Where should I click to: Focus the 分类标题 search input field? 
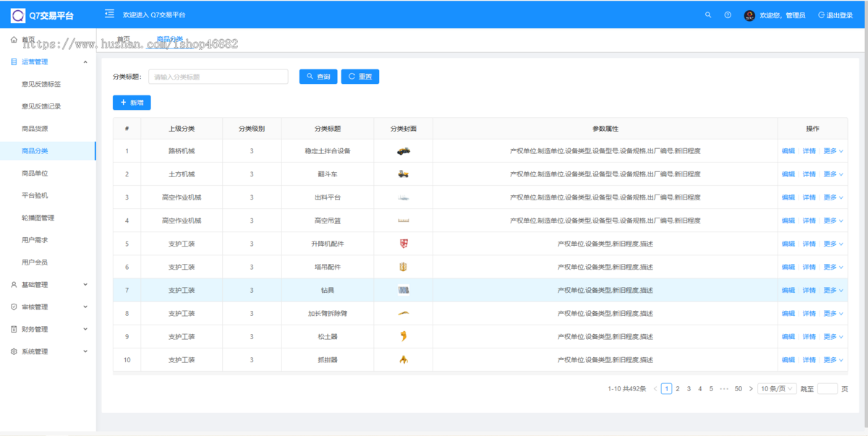218,77
